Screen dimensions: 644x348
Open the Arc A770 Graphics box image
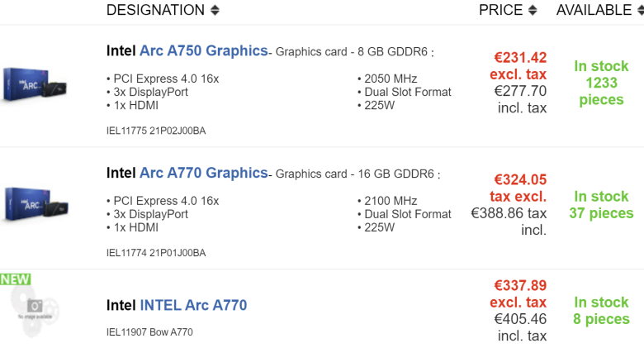(34, 205)
